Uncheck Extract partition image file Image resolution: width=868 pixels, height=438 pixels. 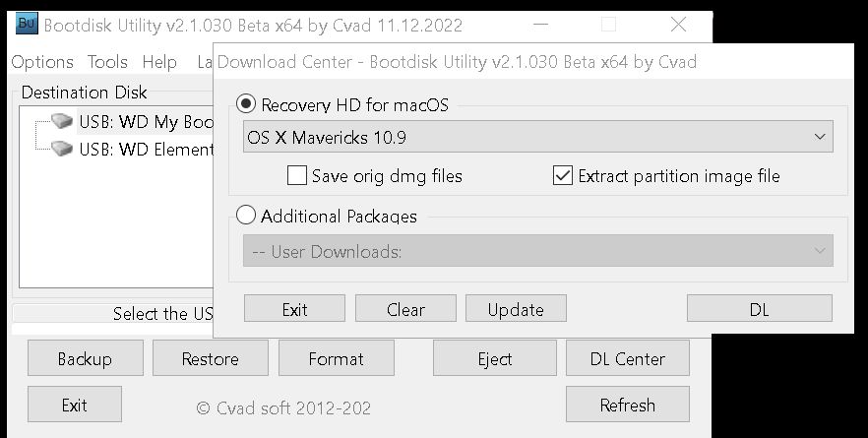click(x=563, y=176)
